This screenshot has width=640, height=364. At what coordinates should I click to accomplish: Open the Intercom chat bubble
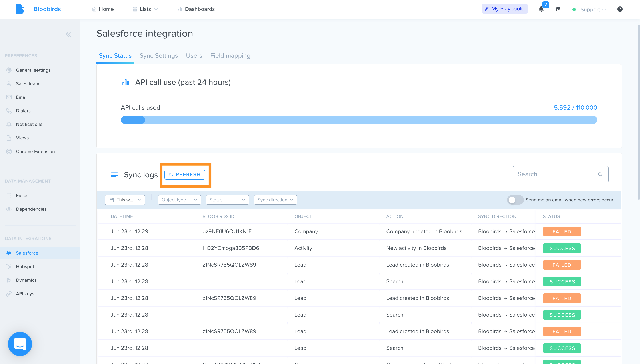[20, 344]
